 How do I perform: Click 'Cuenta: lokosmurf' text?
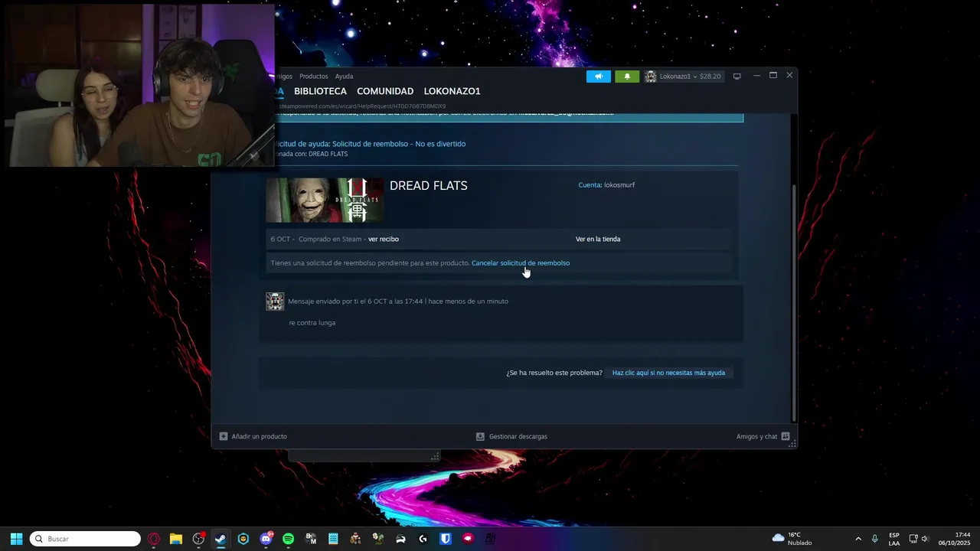click(606, 185)
